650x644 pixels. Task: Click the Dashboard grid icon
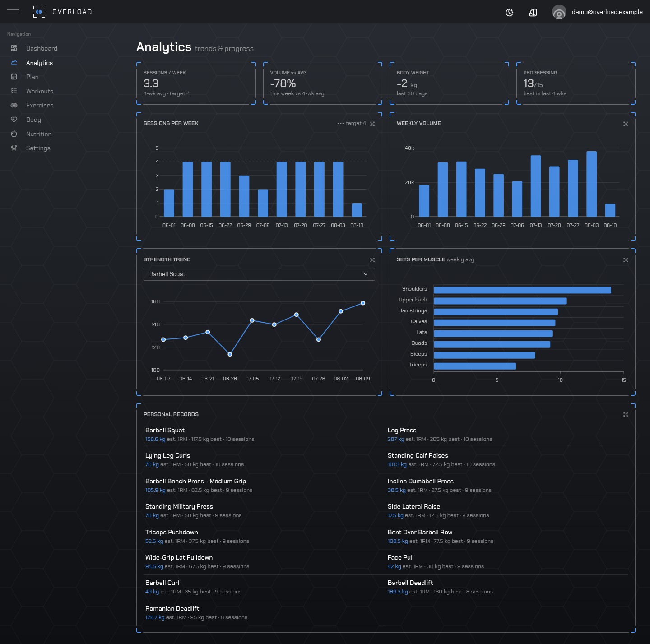pos(14,48)
